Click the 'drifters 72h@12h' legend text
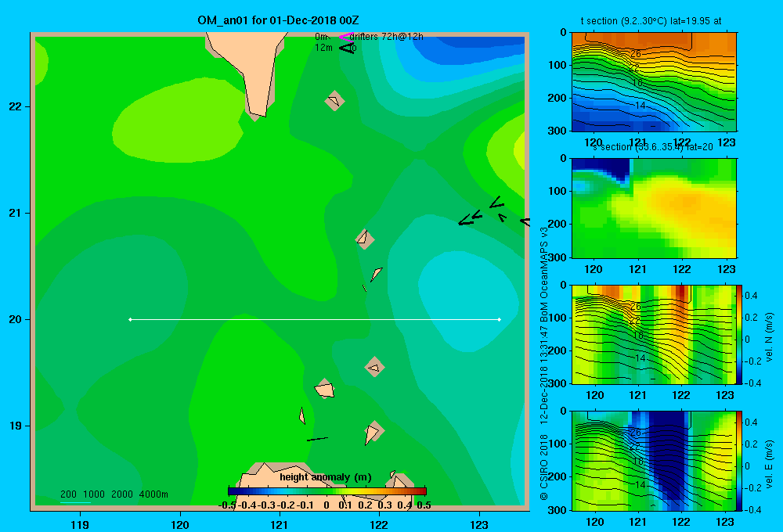Viewport: 783px width, 532px height. click(x=386, y=37)
